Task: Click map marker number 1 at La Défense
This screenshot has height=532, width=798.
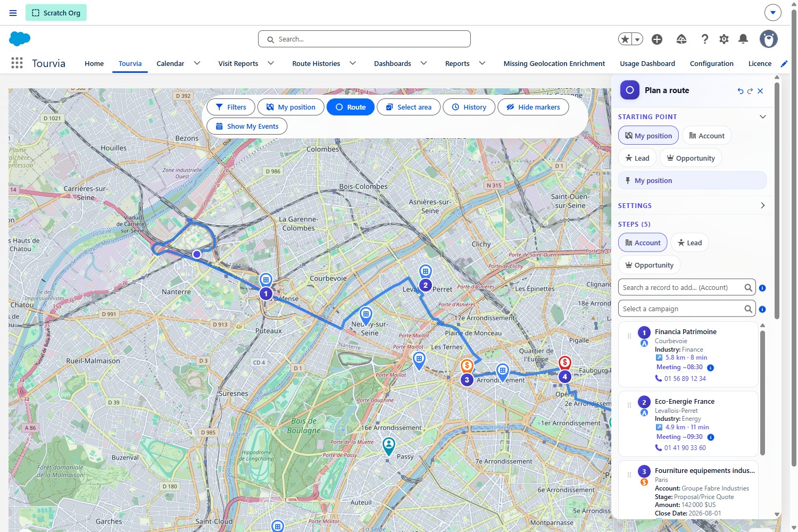Action: pos(266,293)
